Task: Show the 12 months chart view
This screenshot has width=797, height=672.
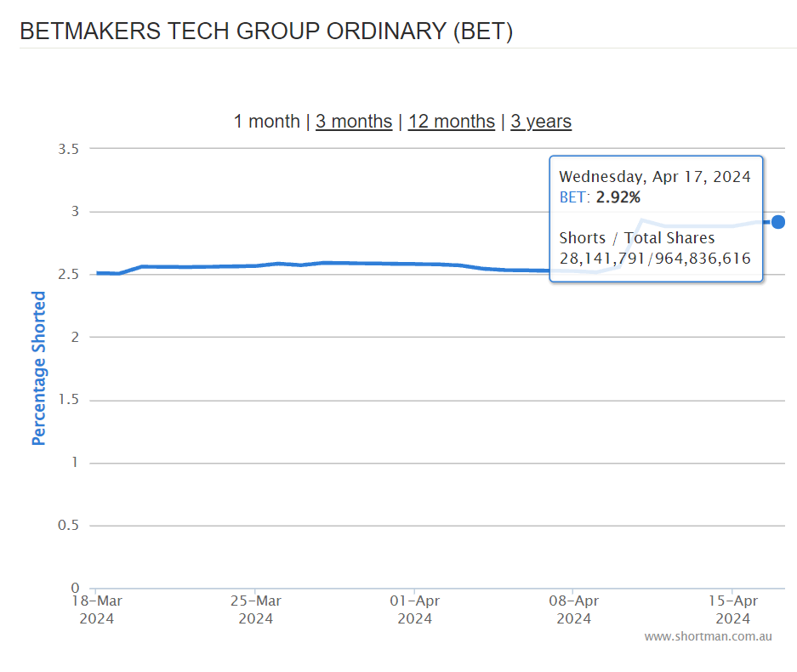Action: click(451, 122)
